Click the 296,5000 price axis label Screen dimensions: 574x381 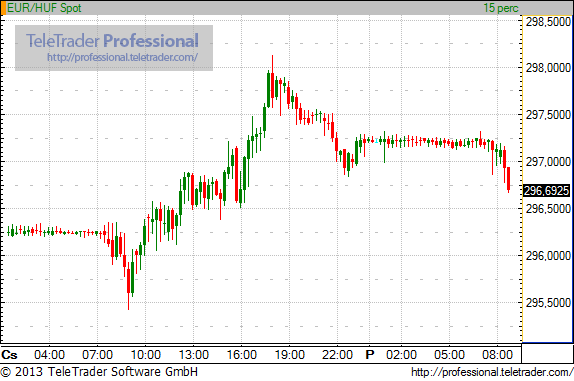click(x=548, y=209)
